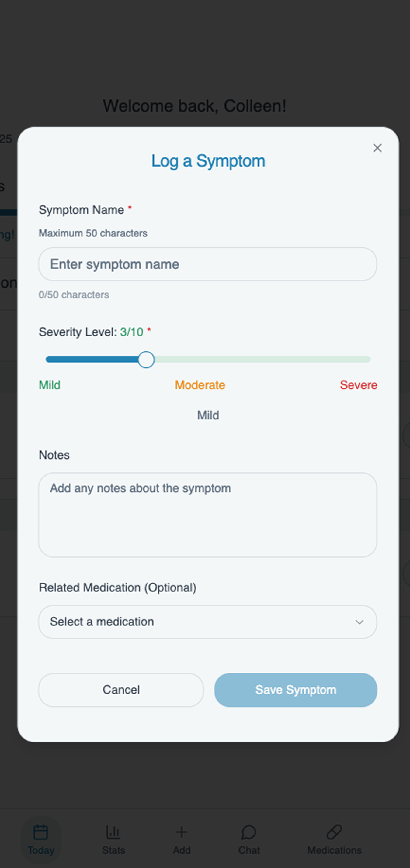
Task: Open the Stats bar chart icon
Action: click(x=113, y=832)
